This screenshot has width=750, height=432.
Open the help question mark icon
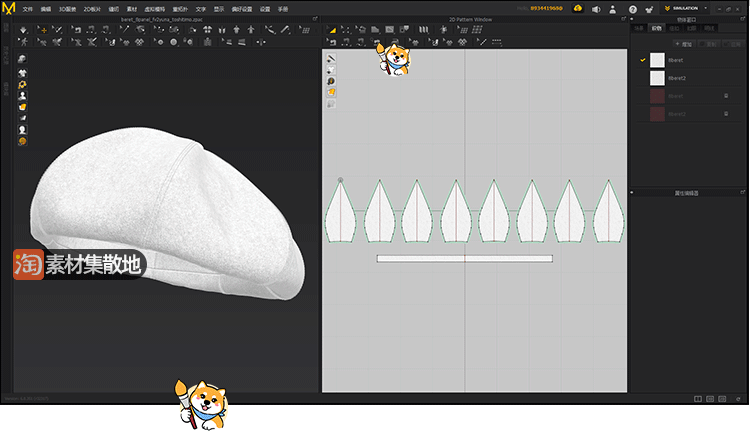tap(632, 9)
